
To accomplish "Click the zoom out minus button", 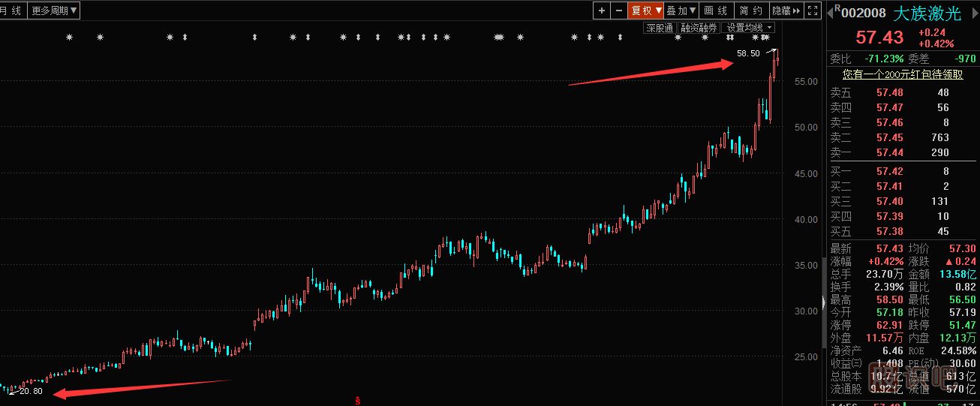I will (x=619, y=11).
